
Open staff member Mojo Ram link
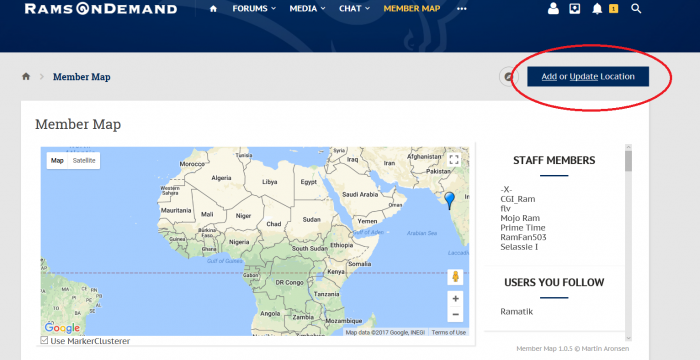click(520, 218)
